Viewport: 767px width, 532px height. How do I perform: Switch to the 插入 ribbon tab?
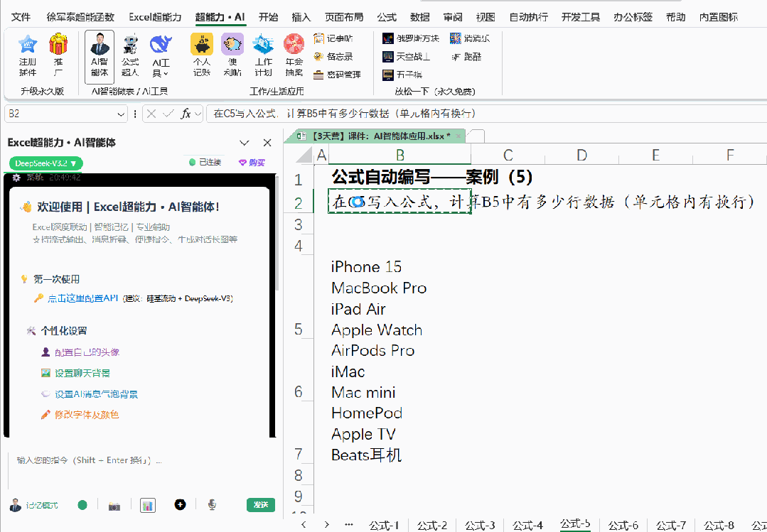coord(301,18)
